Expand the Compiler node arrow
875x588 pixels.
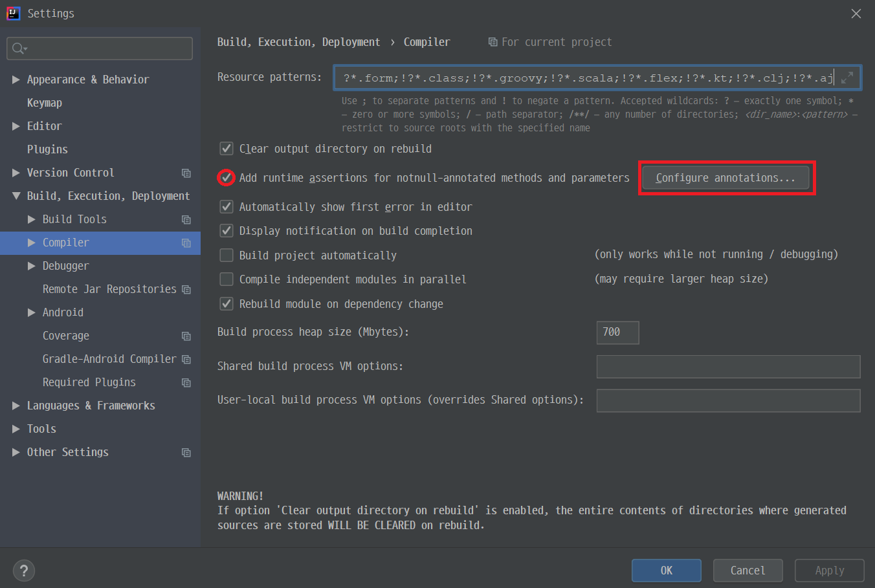coord(32,243)
